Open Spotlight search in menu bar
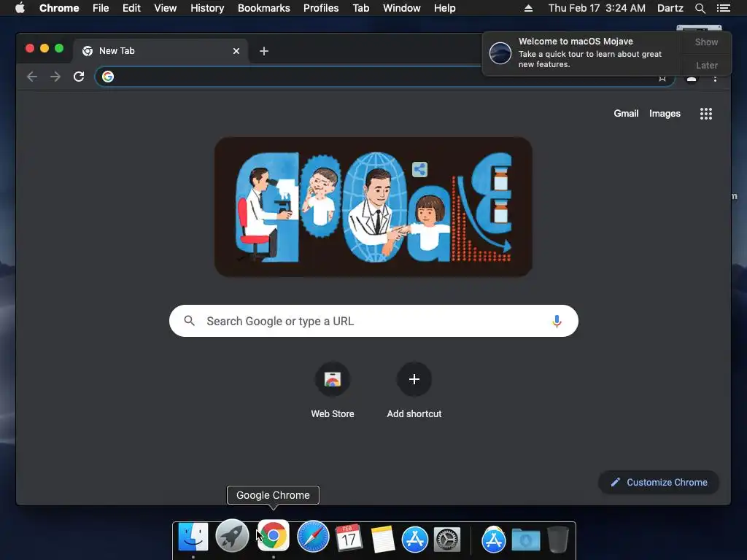 700,8
